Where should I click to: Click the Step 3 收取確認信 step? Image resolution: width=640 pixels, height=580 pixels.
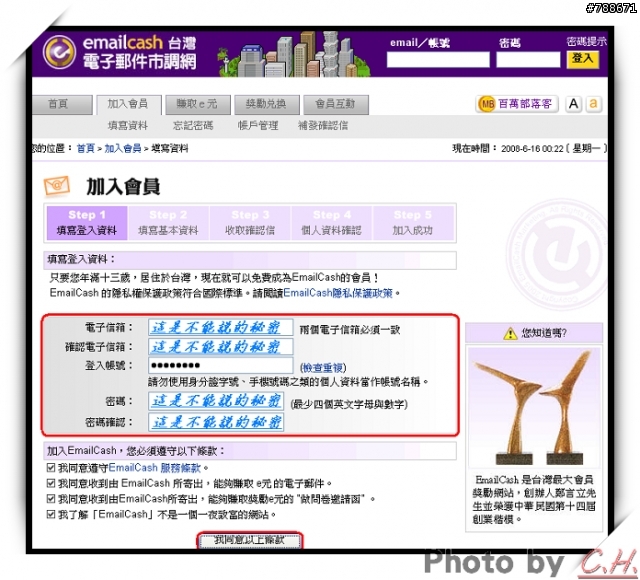(250, 223)
